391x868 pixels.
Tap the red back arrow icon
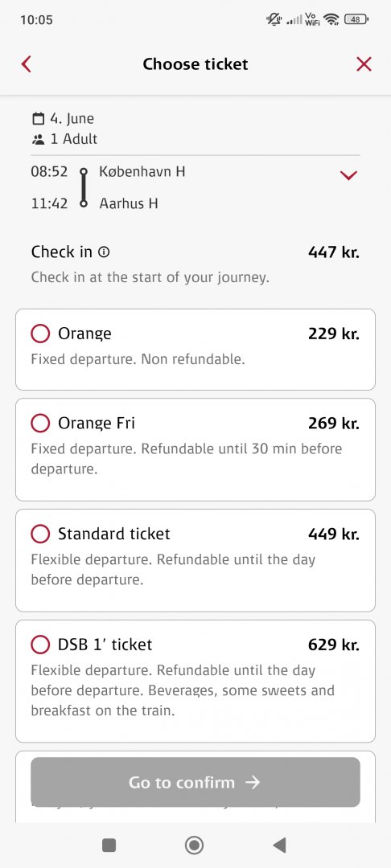(26, 64)
